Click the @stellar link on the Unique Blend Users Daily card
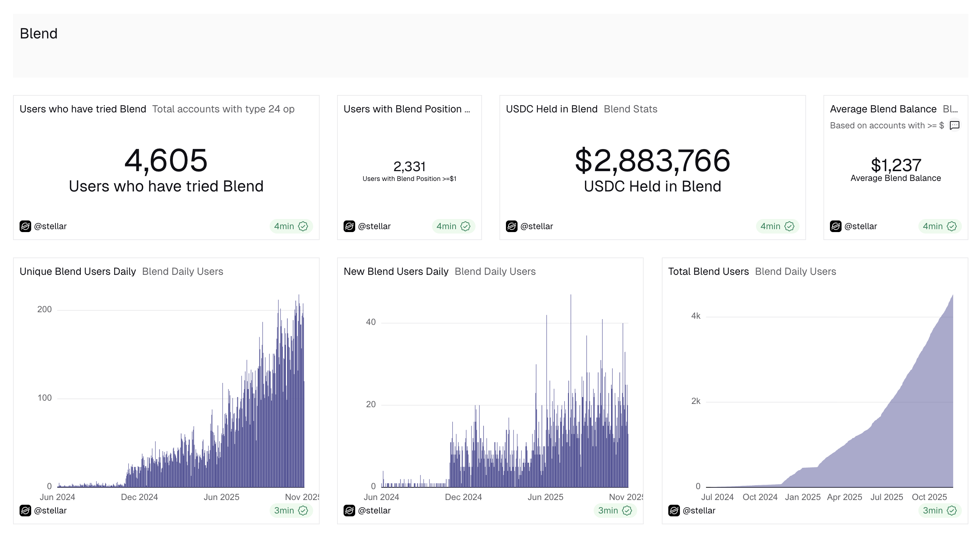The height and width of the screenshot is (541, 980). click(51, 511)
